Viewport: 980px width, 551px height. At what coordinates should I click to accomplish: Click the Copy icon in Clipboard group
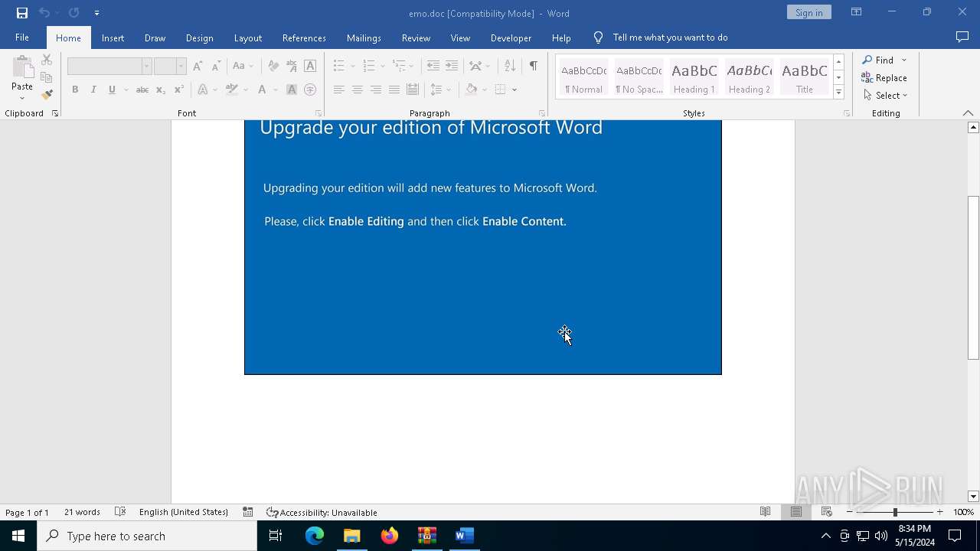pyautogui.click(x=47, y=77)
